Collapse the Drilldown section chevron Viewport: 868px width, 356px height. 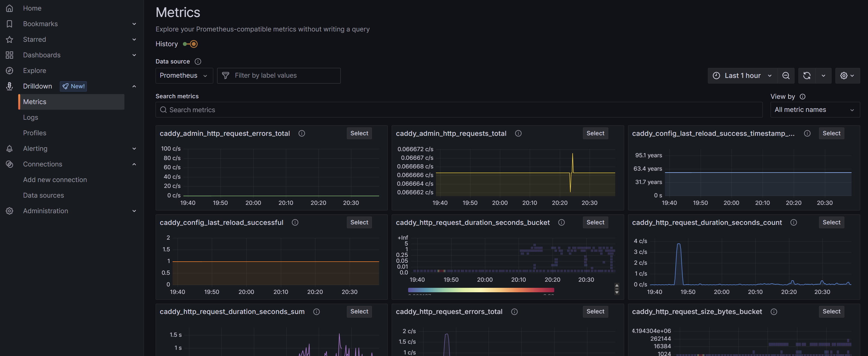[x=134, y=86]
